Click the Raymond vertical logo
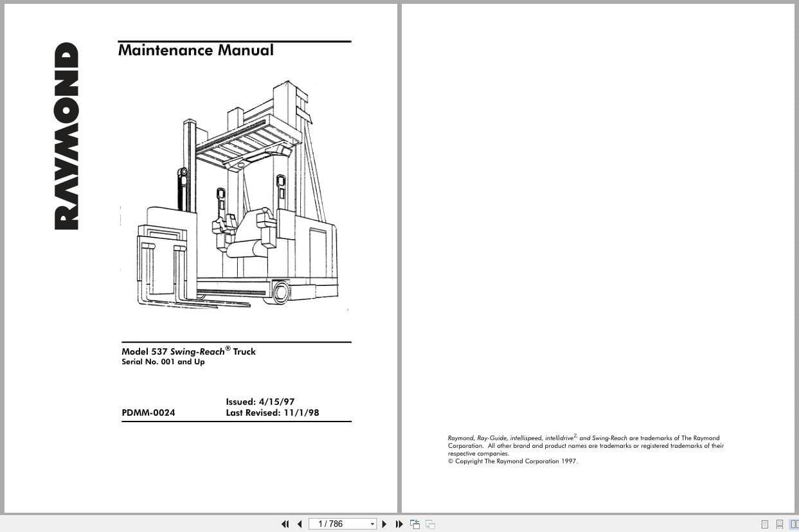The image size is (799, 532). [x=67, y=136]
